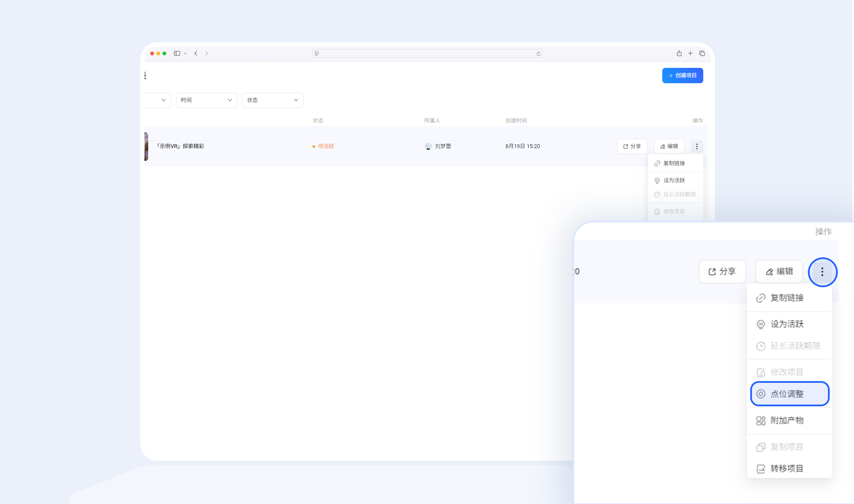This screenshot has width=854, height=504.
Task: Select 附加产物 in the enlarged menu
Action: 789,421
